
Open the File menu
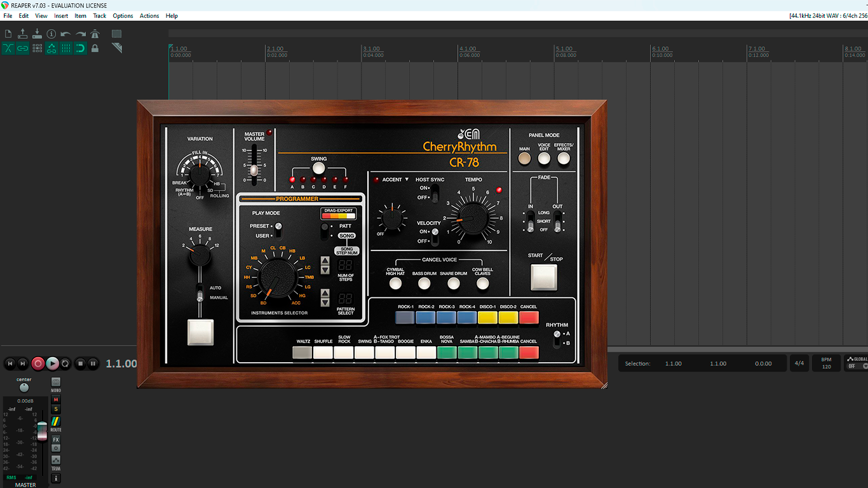click(8, 16)
